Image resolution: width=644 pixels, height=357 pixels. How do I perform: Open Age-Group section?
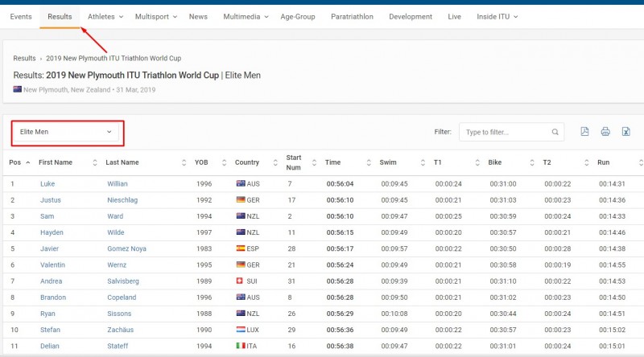point(298,17)
